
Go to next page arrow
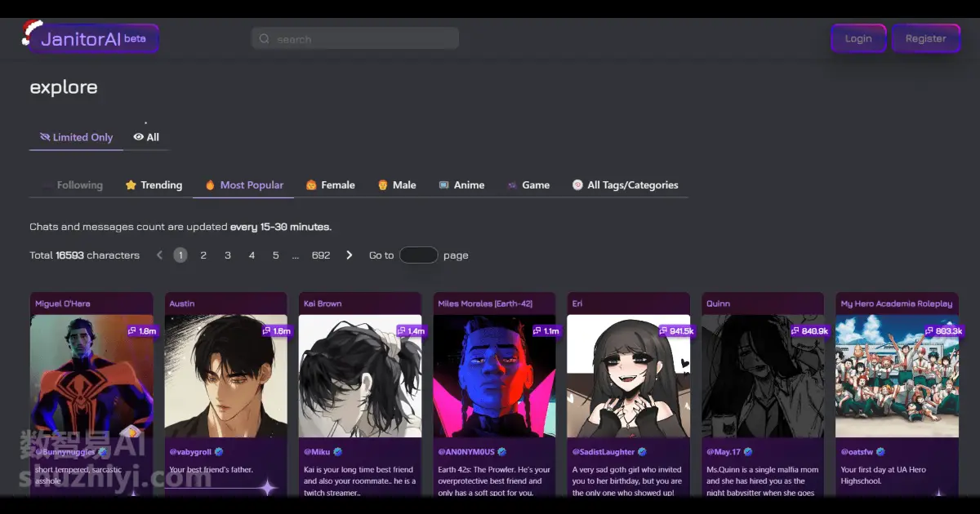(x=349, y=255)
